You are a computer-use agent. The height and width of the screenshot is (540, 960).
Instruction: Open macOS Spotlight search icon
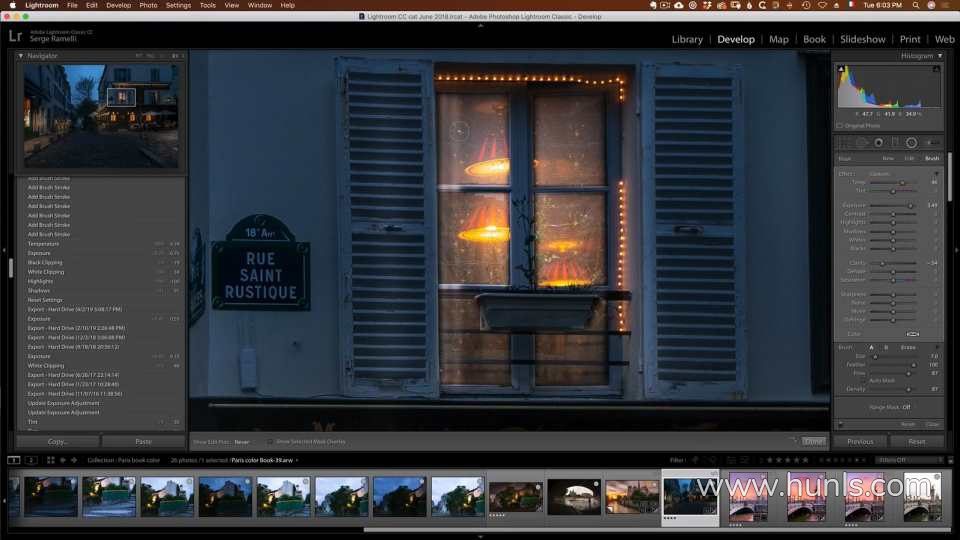(915, 5)
